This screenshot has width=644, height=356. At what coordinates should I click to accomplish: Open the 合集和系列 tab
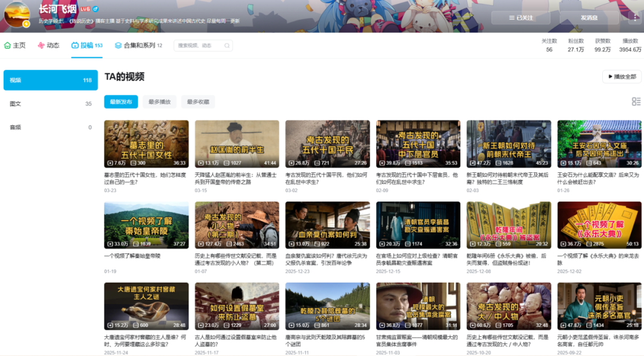click(x=138, y=45)
